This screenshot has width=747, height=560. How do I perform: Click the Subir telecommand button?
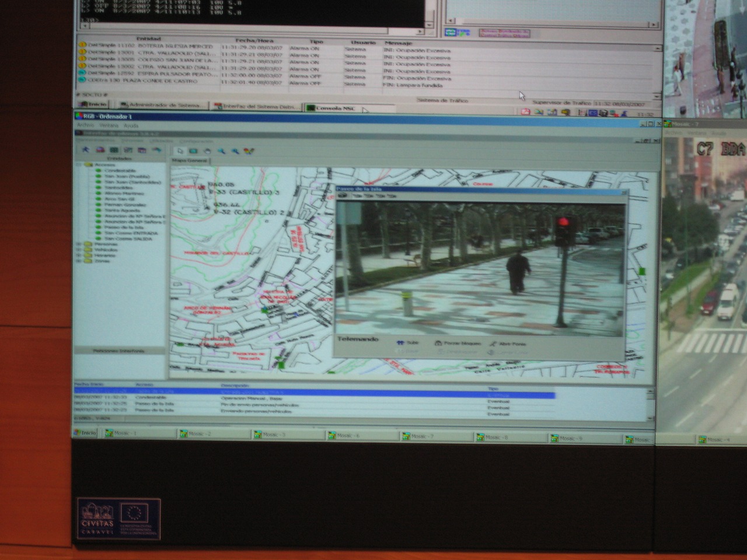click(x=408, y=343)
